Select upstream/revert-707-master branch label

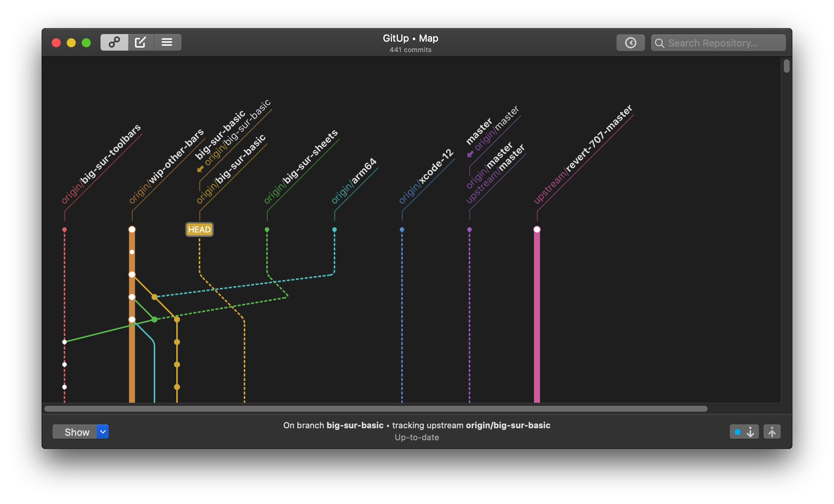[x=583, y=154]
